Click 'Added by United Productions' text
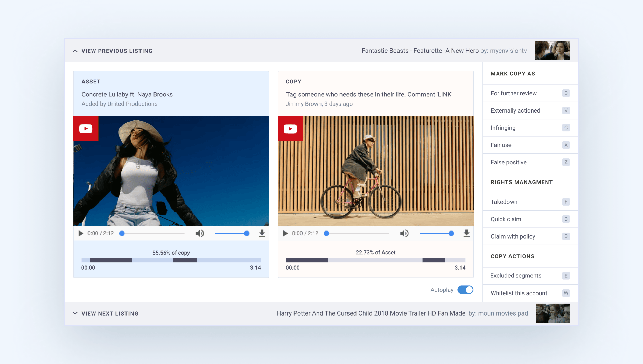The width and height of the screenshot is (643, 364). (x=120, y=104)
